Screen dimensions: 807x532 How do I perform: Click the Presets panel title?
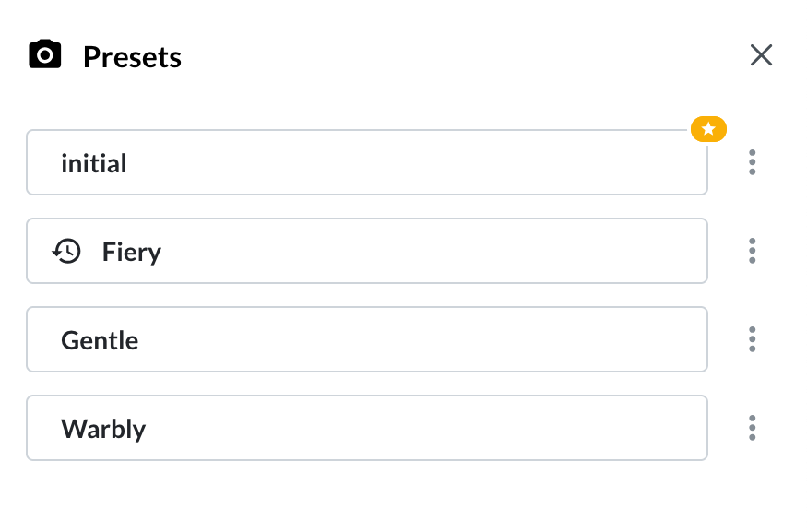(132, 56)
